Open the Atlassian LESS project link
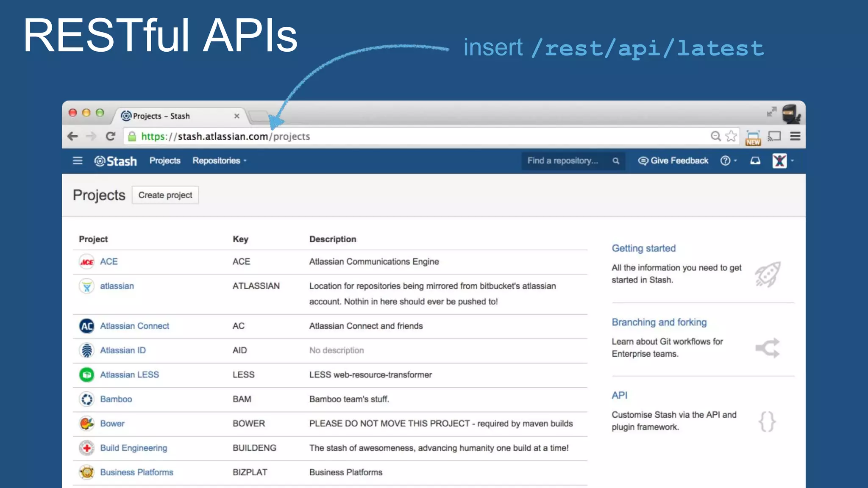 (x=130, y=374)
